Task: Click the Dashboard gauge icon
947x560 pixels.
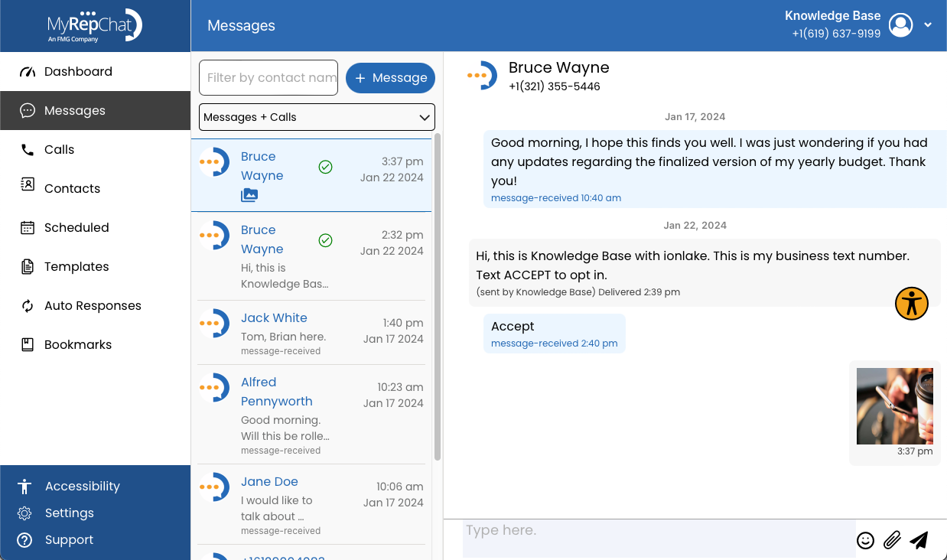Action: click(x=28, y=72)
